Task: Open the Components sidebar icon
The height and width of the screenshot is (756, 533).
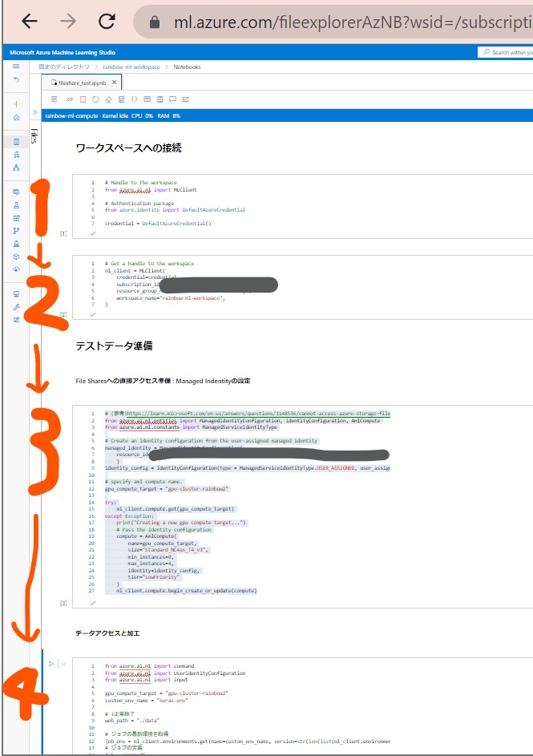Action: (16, 218)
